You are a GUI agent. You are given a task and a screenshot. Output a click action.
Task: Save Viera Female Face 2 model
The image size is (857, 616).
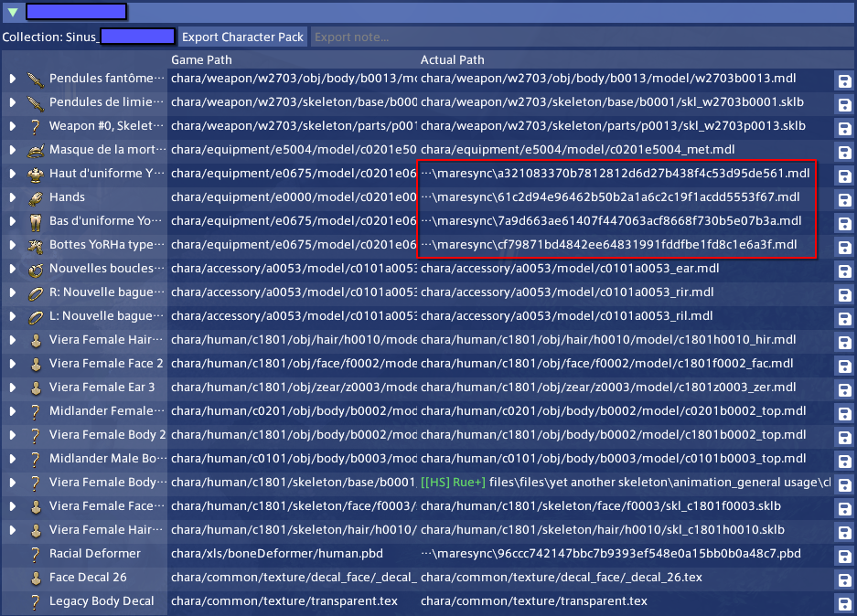pos(844,366)
